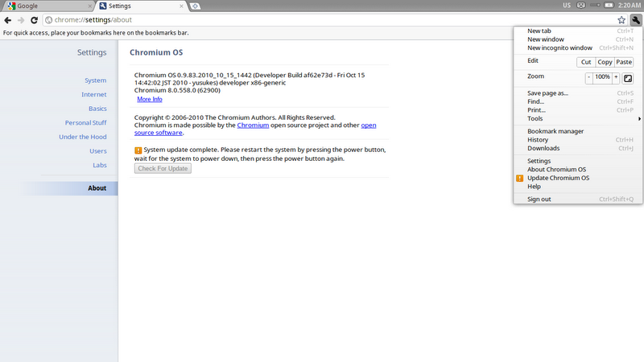Choose Find... from the menu
The image size is (644, 362).
tap(578, 102)
